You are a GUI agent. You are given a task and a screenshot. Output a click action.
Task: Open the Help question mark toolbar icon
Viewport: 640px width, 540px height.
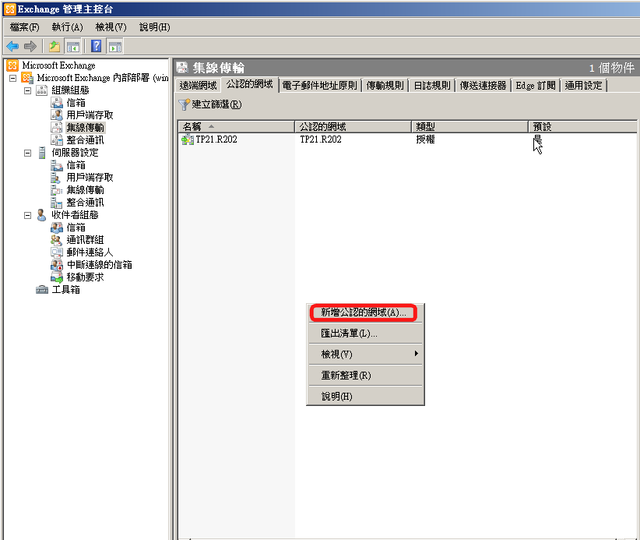point(96,46)
